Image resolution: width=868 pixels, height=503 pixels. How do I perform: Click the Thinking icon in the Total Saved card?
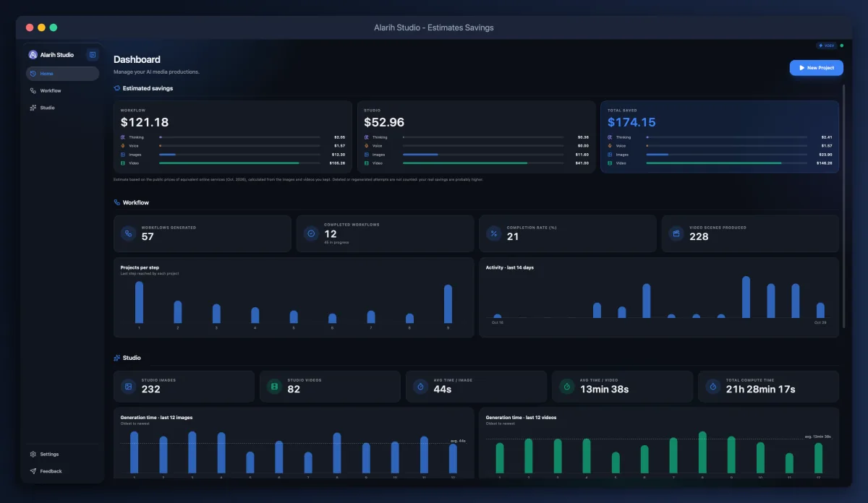tap(610, 137)
